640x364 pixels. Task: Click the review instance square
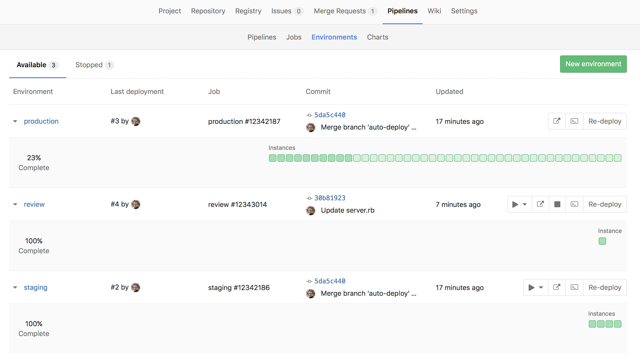tap(602, 241)
